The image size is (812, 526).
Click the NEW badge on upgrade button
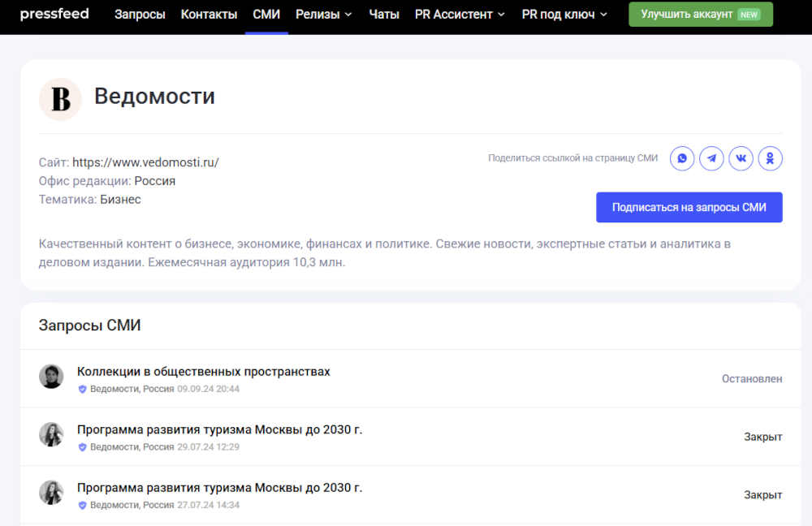click(x=749, y=15)
